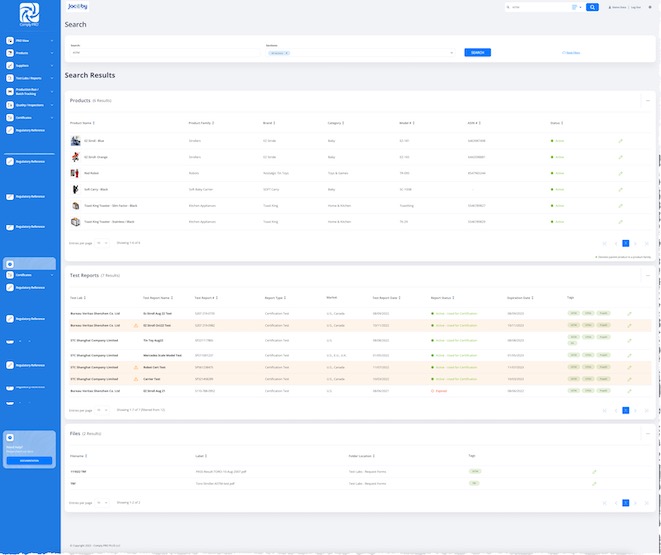Click the edit icon for Red Robot row
Image resolution: width=661 pixels, height=555 pixels.
[620, 172]
